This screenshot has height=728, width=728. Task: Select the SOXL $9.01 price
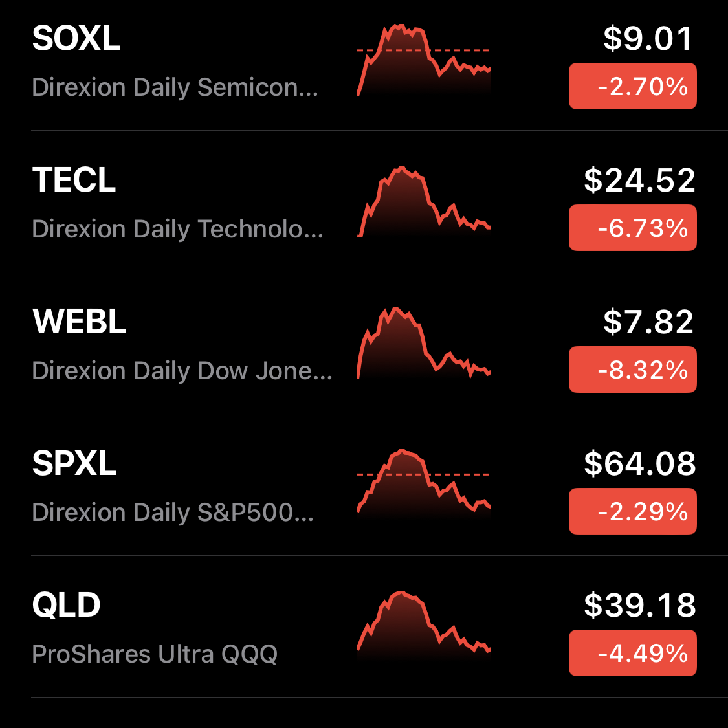point(648,39)
